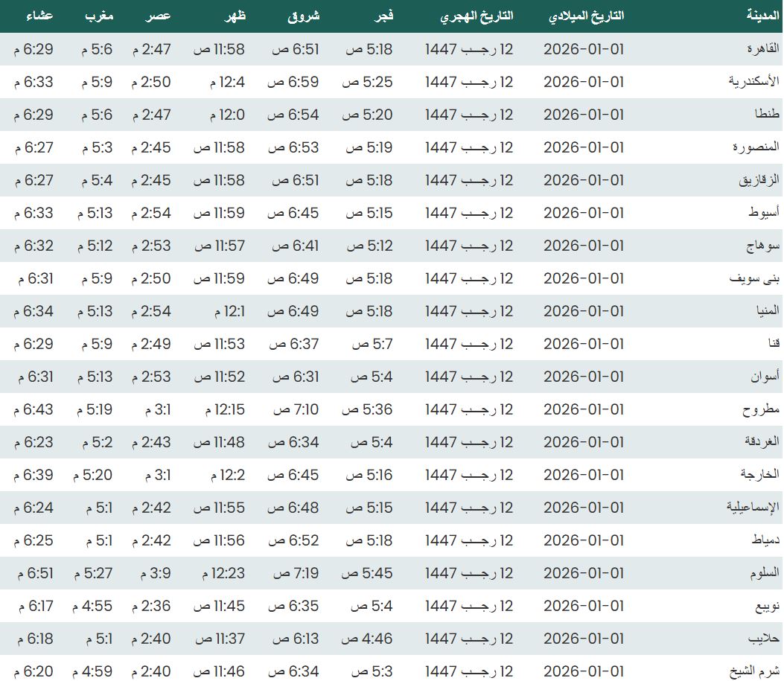Select Dhuhr time 12:23 م for السلوم
The height and width of the screenshot is (681, 784).
point(223,573)
